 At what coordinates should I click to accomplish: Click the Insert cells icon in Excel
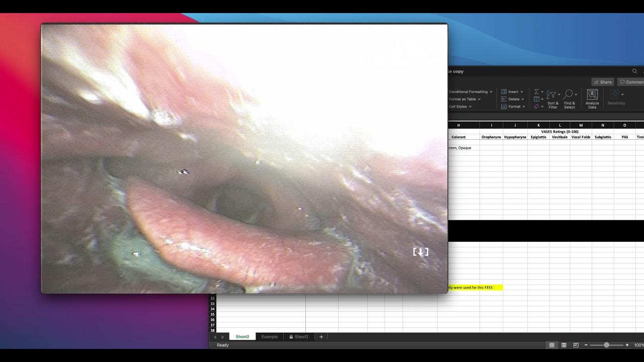pyautogui.click(x=504, y=92)
